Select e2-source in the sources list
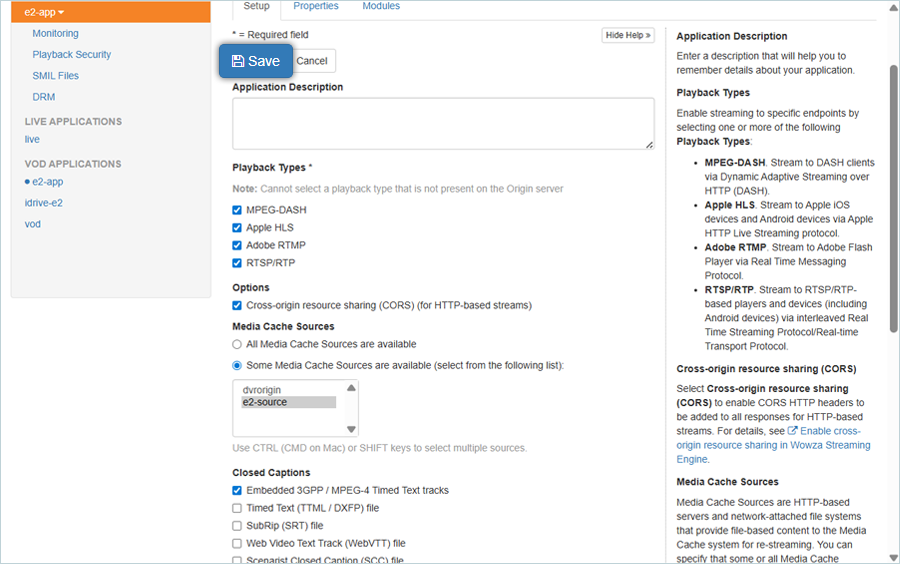The height and width of the screenshot is (564, 900). point(289,402)
